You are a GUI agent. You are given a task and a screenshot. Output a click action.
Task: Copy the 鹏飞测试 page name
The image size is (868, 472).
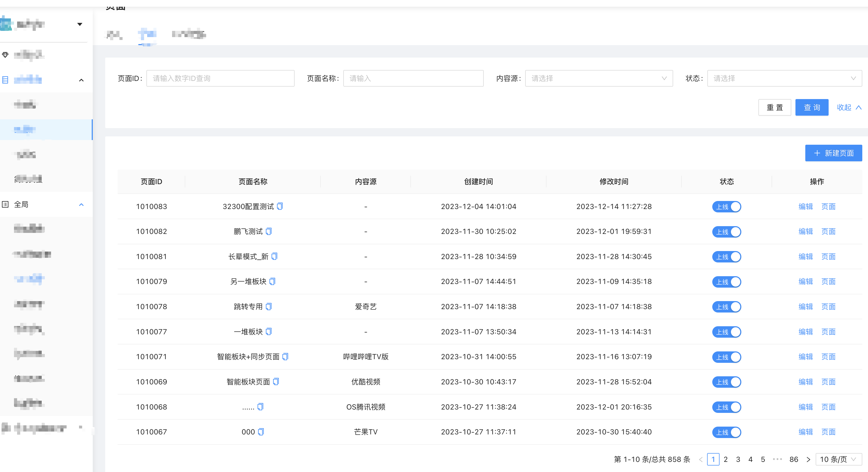point(268,231)
